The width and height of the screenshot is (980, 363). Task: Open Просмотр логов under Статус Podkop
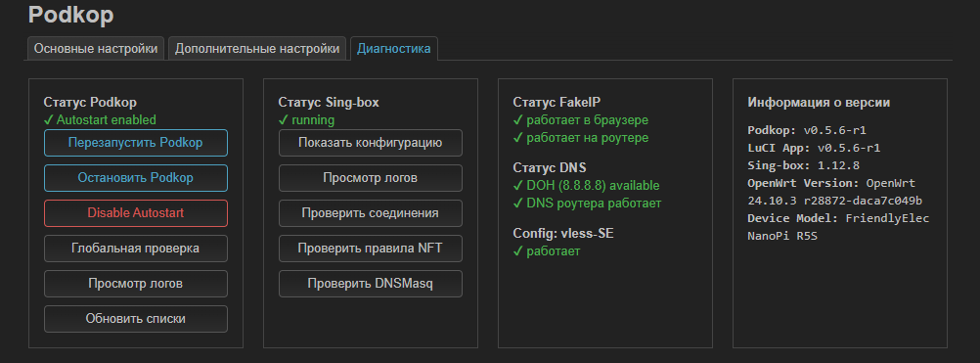pos(136,284)
